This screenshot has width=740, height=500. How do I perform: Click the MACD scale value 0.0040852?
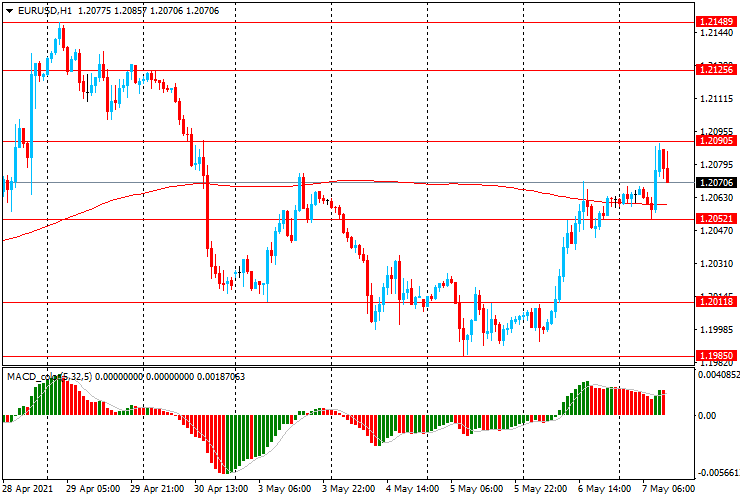tap(718, 375)
